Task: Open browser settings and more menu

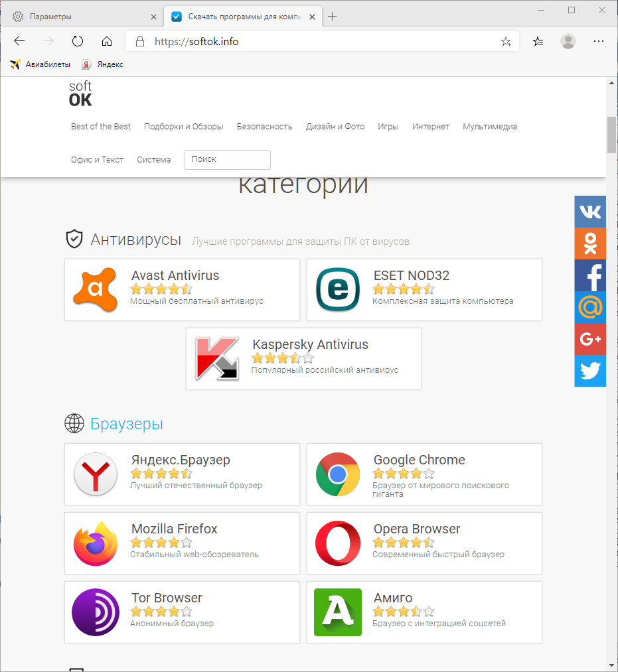Action: point(599,41)
